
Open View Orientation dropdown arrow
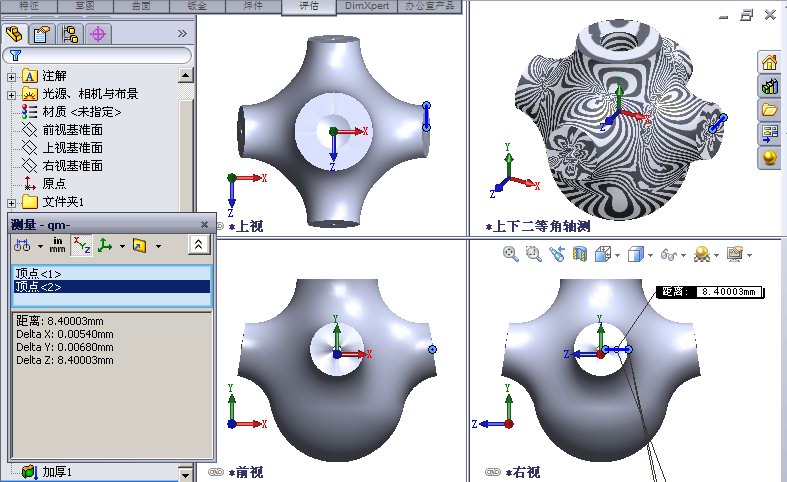(x=617, y=256)
